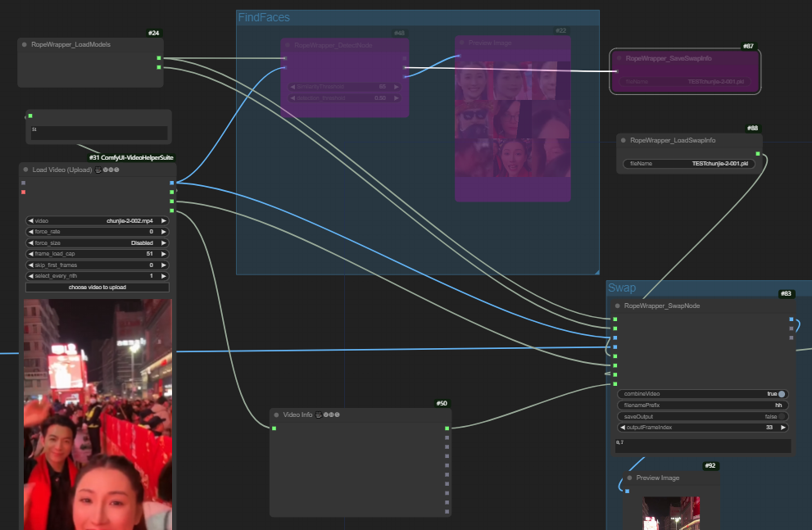Image resolution: width=812 pixels, height=530 pixels.
Task: Click the blue output port on Load Video node
Action: pyautogui.click(x=172, y=183)
